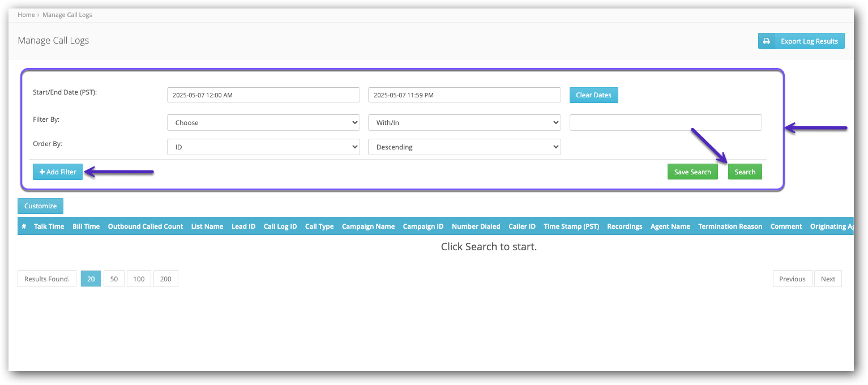Click the start date input field

coord(263,95)
